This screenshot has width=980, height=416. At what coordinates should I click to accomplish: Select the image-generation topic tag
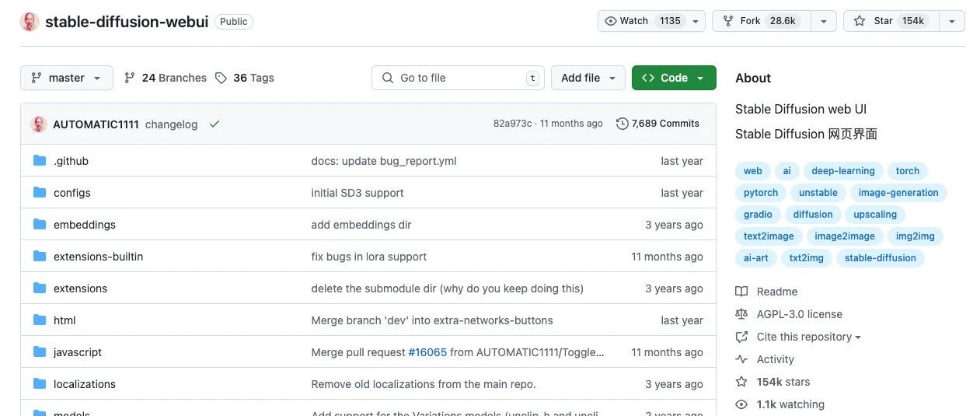click(x=898, y=193)
